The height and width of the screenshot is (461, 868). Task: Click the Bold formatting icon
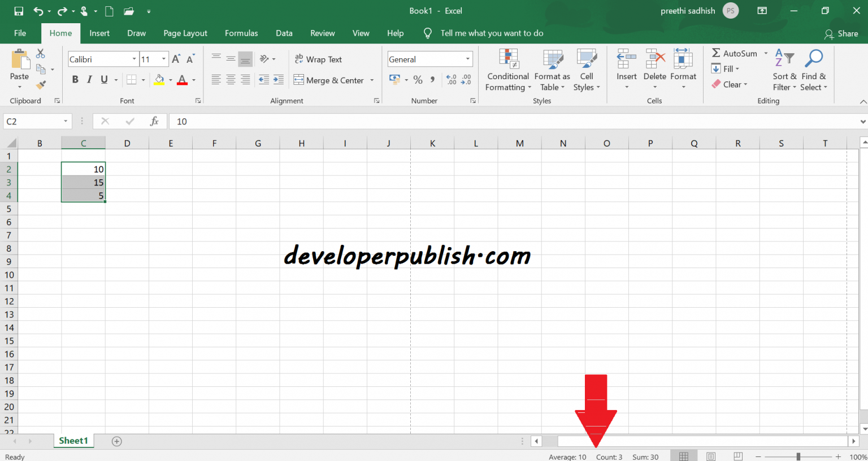pos(75,79)
